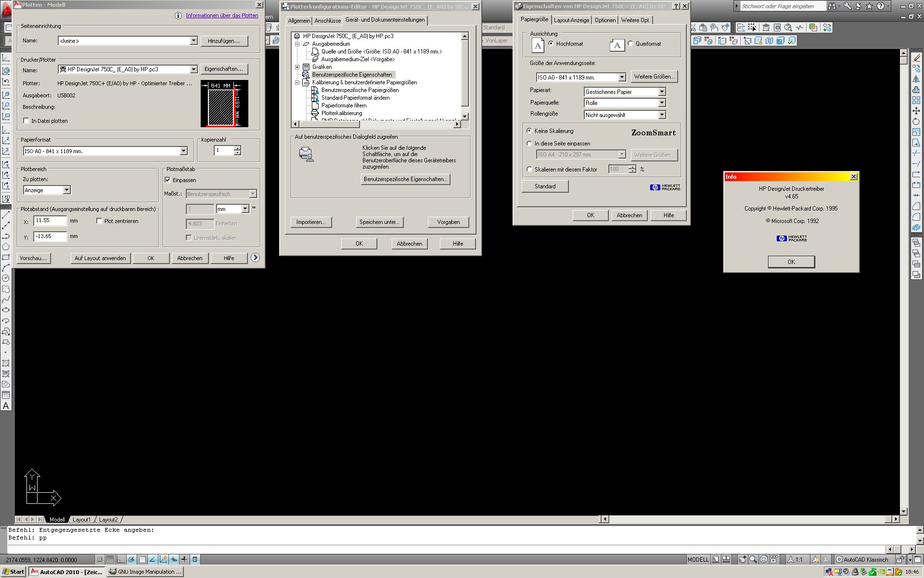Open the Rollengröße dropdown
The image size is (924, 578).
coord(662,115)
